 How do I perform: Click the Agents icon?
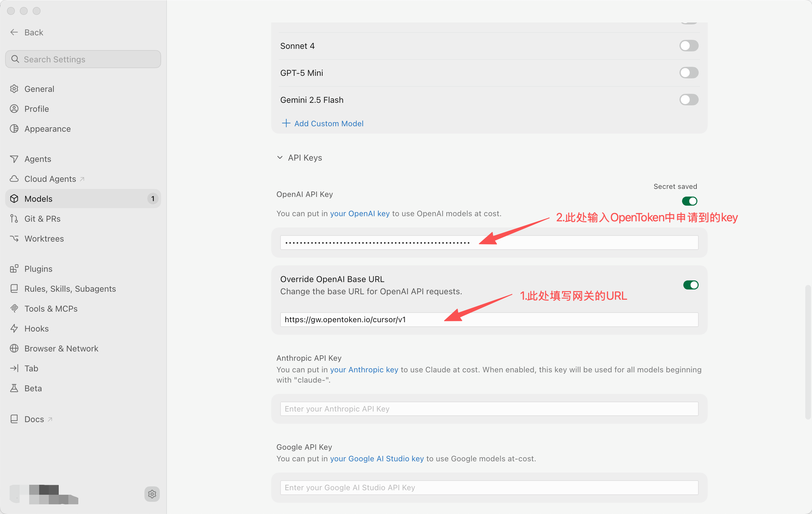(x=14, y=159)
